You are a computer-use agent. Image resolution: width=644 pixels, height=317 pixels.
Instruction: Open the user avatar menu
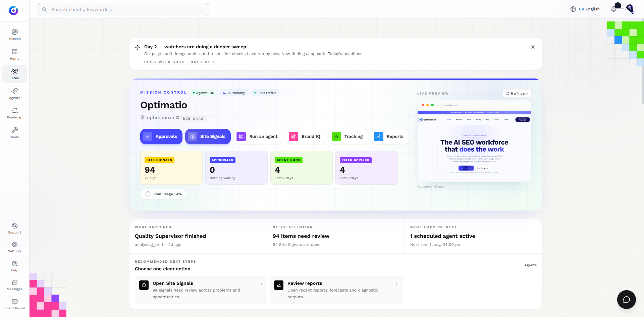coord(630,9)
